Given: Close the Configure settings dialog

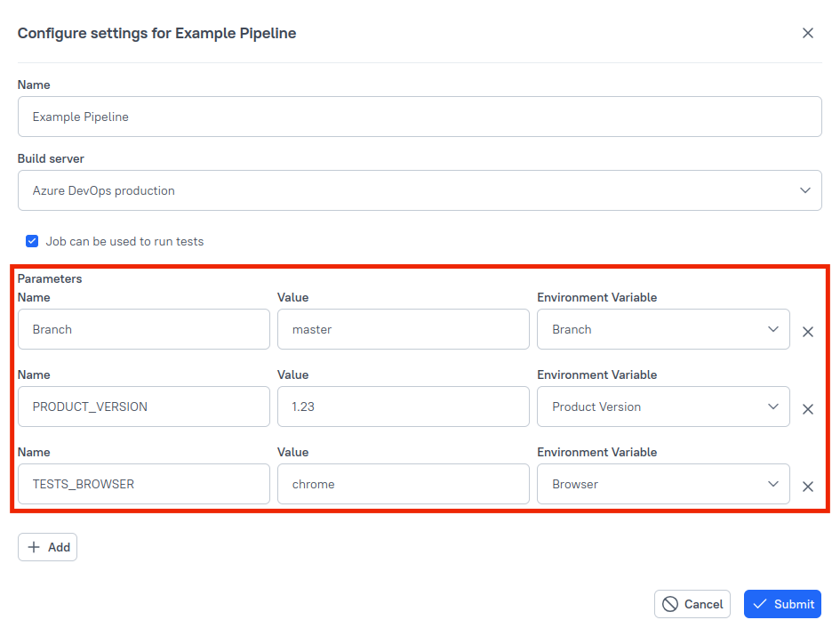Looking at the screenshot, I should (x=807, y=33).
